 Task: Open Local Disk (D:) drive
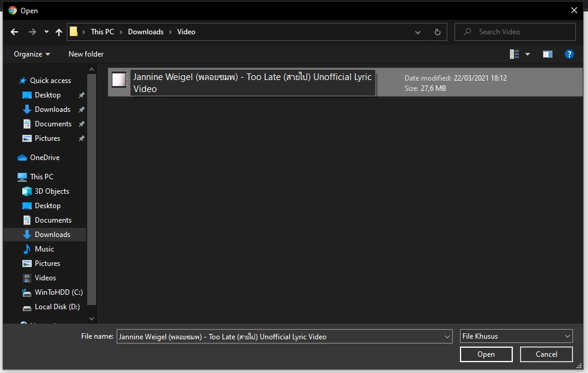[x=51, y=307]
